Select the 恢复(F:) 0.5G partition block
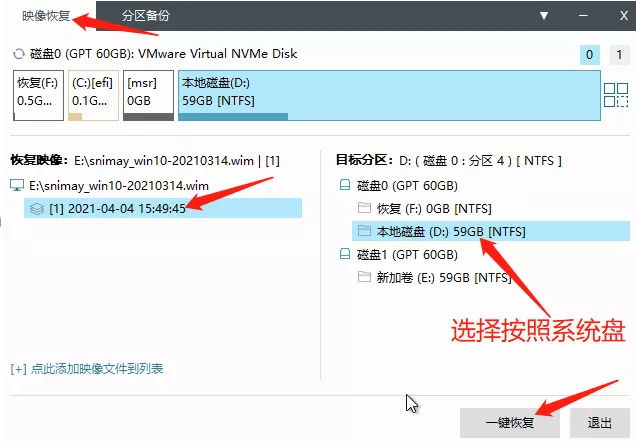636x444 pixels. click(x=37, y=95)
